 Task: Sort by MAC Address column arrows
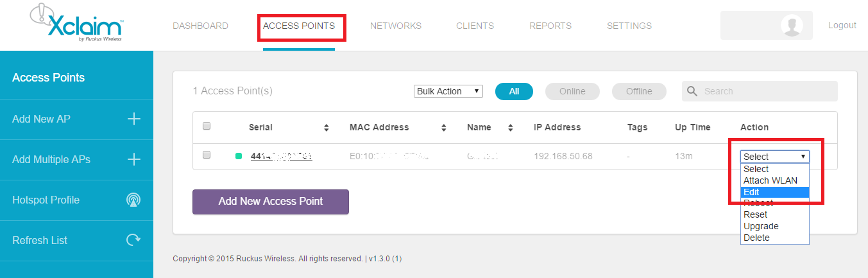(x=443, y=128)
